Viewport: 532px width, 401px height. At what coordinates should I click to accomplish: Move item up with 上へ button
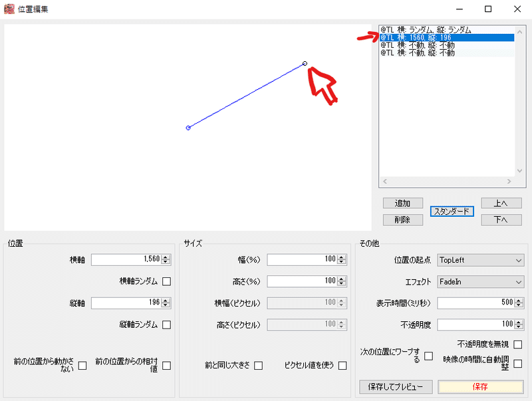point(501,203)
